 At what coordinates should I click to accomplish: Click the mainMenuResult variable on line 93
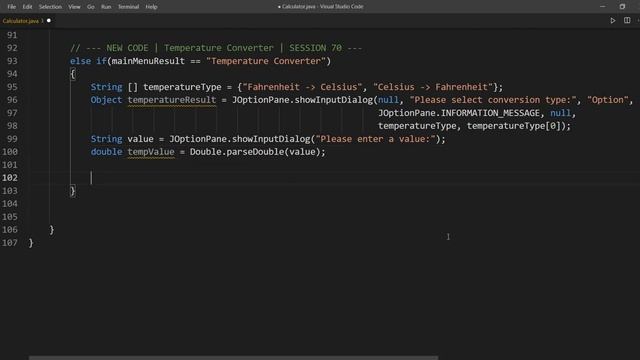[148, 61]
